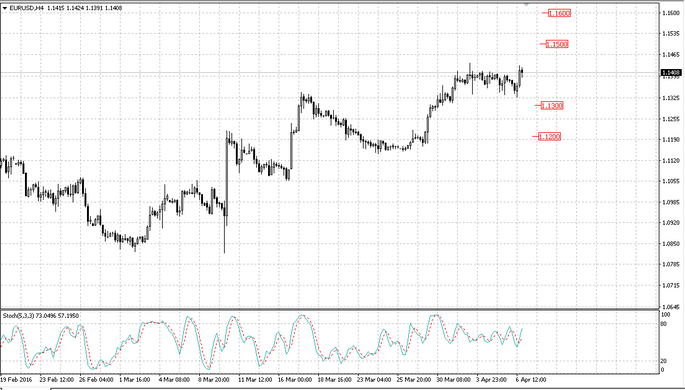Click the 1.1325 price scale value

tap(671, 97)
